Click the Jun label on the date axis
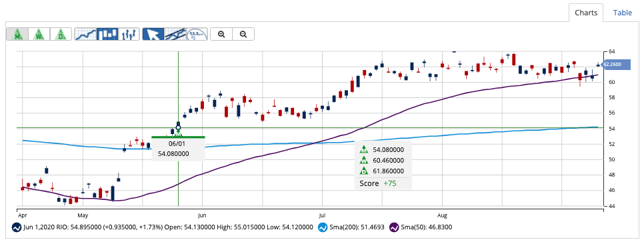644x244 pixels. 201,215
